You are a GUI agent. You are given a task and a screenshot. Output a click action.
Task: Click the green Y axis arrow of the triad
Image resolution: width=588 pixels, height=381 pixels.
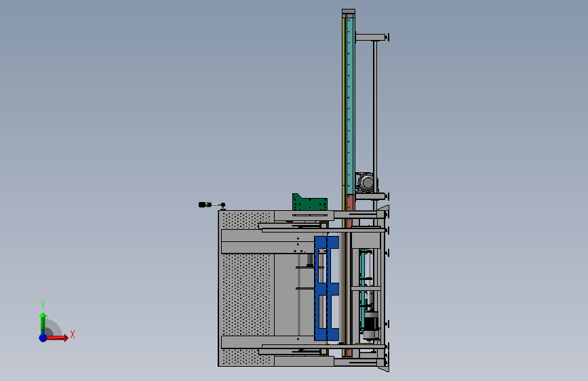tap(43, 323)
